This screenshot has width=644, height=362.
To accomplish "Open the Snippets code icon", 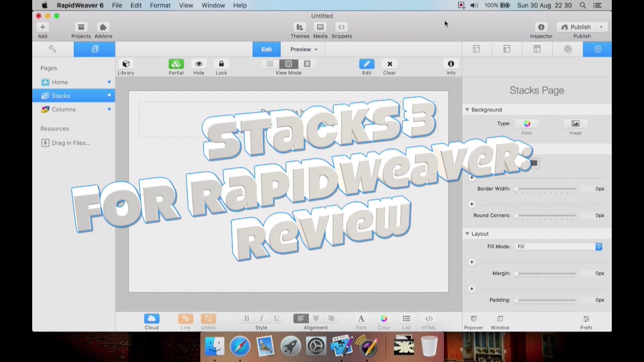I will point(342,27).
